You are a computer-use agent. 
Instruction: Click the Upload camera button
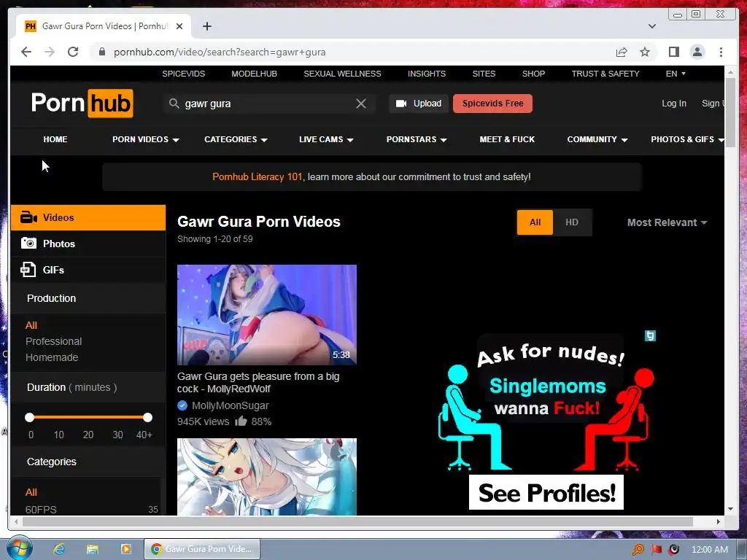click(418, 104)
